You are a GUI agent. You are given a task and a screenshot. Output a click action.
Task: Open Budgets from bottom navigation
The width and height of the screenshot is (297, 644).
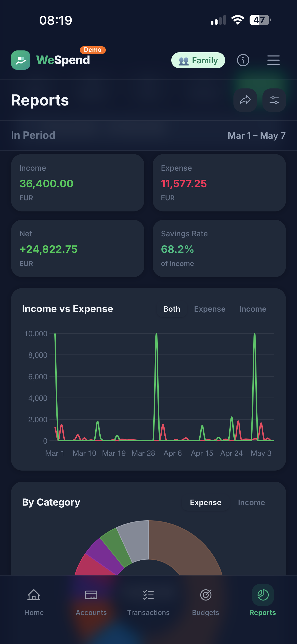click(x=206, y=602)
